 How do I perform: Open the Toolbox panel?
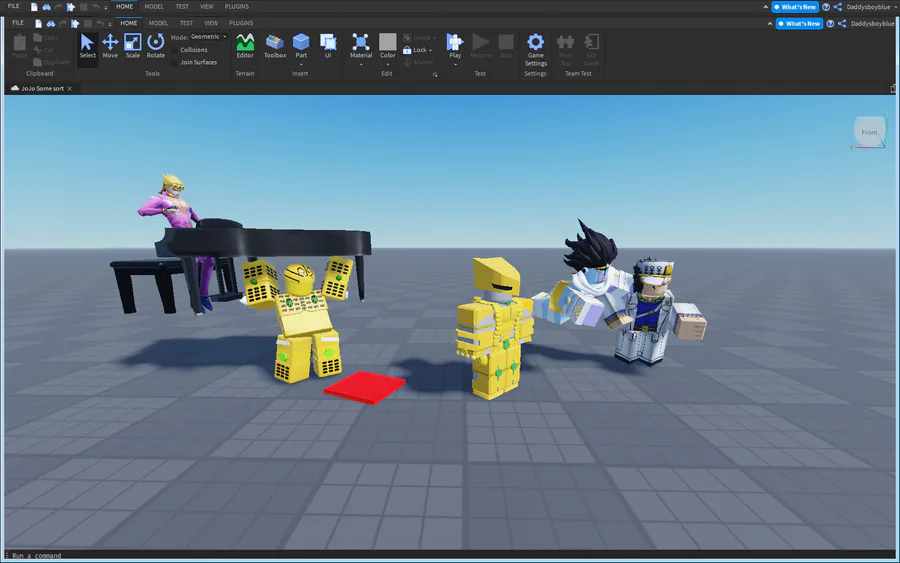tap(275, 46)
